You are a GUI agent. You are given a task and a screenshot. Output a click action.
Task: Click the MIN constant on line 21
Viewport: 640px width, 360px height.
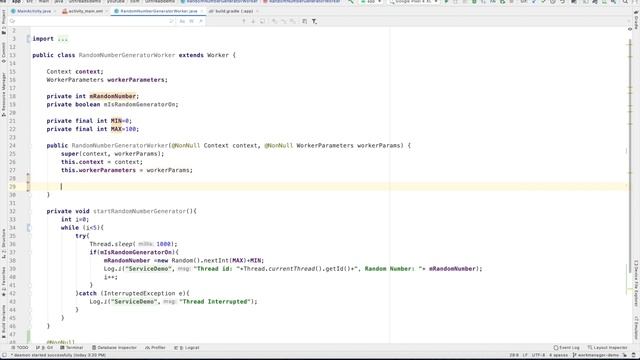tap(116, 121)
